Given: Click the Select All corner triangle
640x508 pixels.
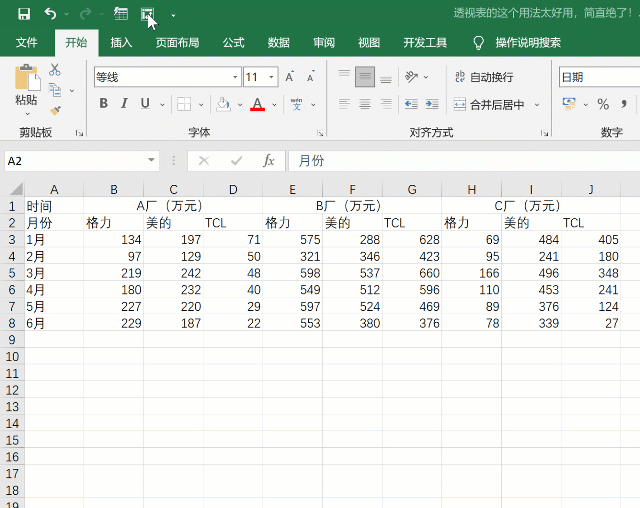Looking at the screenshot, I should tap(16, 189).
